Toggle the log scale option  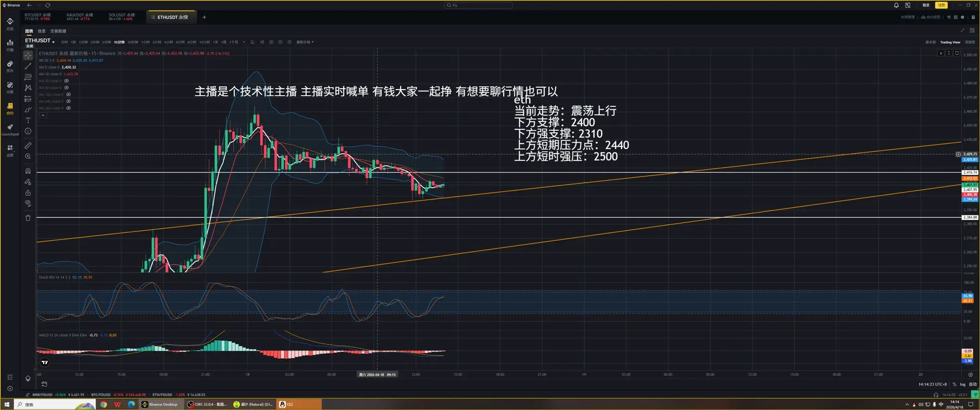click(x=963, y=384)
